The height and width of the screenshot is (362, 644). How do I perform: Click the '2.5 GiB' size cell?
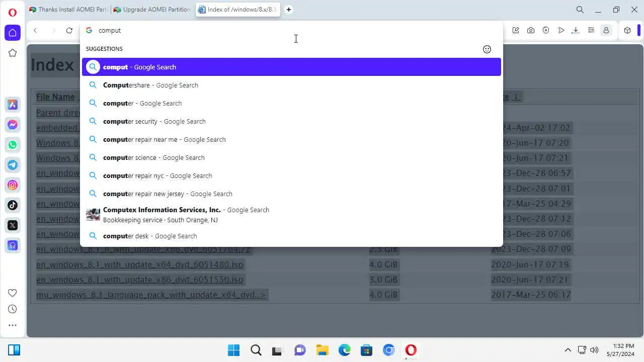(x=383, y=249)
